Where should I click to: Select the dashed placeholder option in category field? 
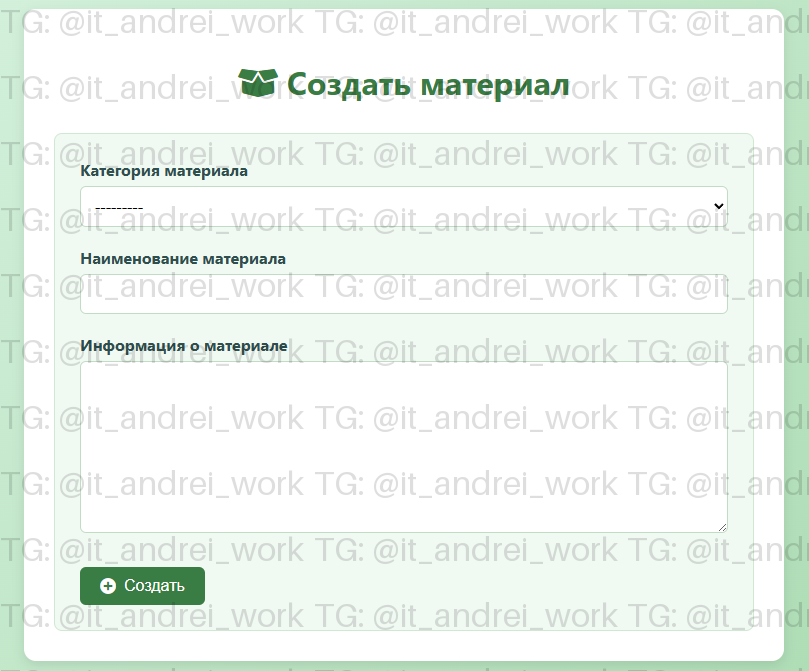pyautogui.click(x=117, y=208)
